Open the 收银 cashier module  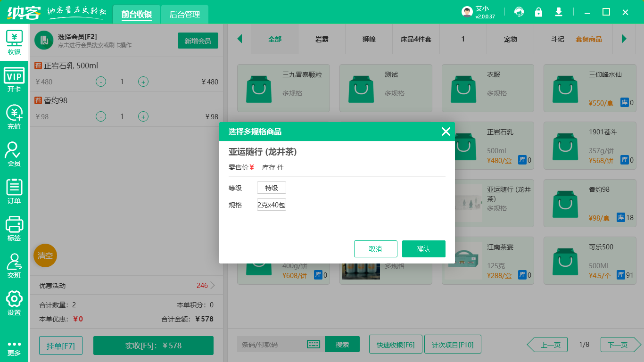pos(14,41)
